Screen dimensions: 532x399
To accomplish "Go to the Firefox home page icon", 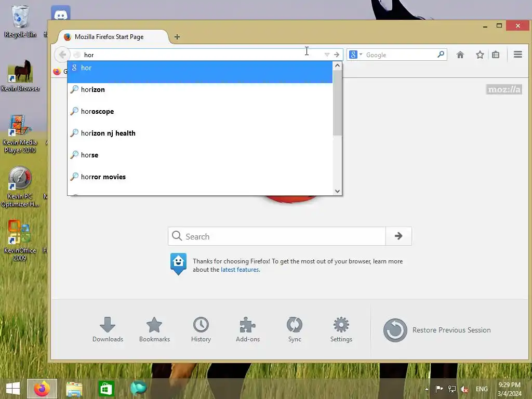I will point(460,55).
